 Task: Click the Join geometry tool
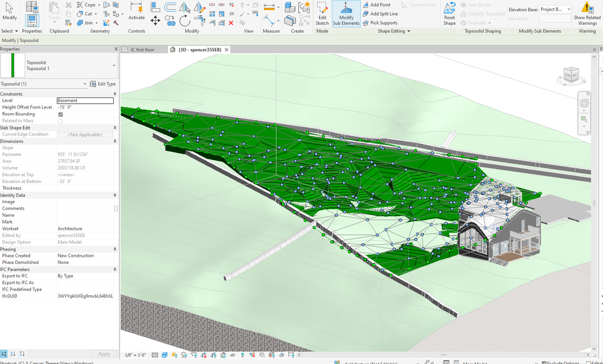[86, 23]
